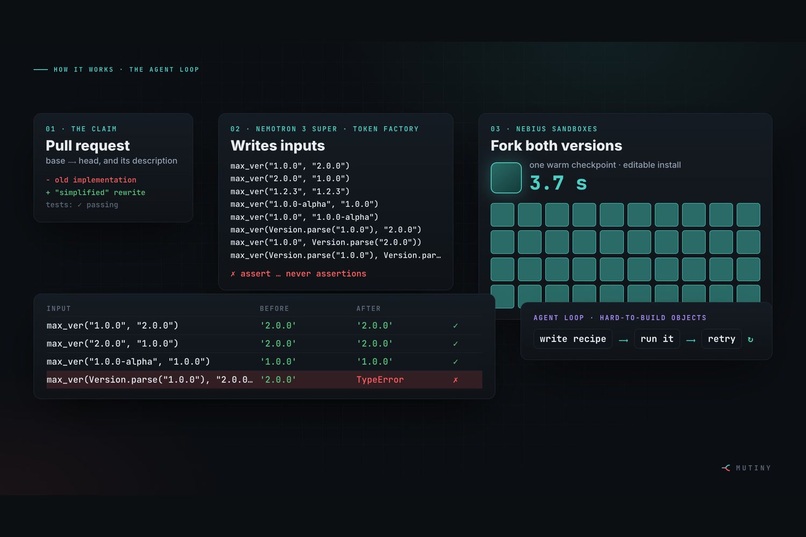Click the AFTER column header
Viewport: 806px width, 537px height.
(x=369, y=308)
